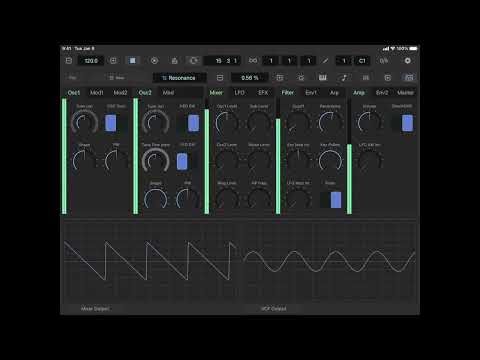Open the Env2 tab
480x360 pixels.
pos(382,93)
